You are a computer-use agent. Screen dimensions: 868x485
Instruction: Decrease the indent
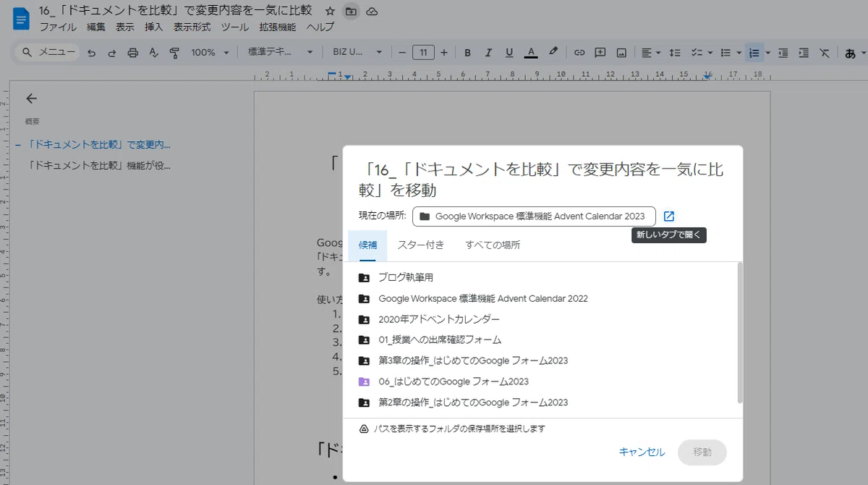point(783,52)
